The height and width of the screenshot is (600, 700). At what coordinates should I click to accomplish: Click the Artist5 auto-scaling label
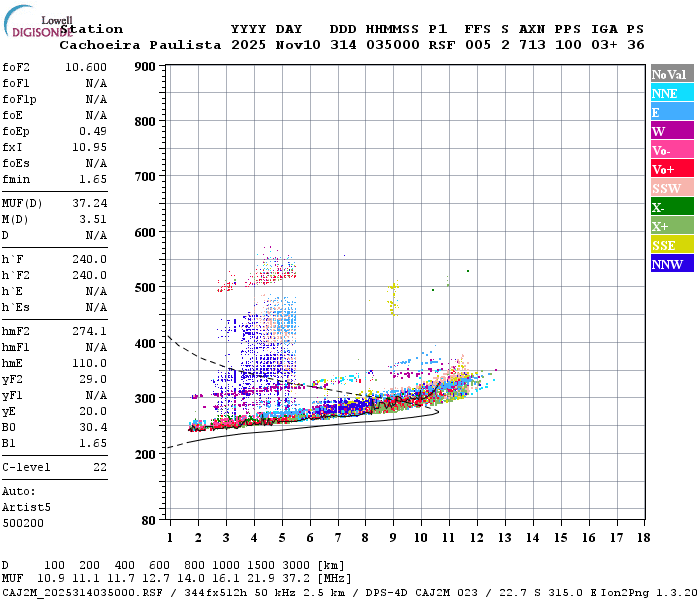click(26, 508)
